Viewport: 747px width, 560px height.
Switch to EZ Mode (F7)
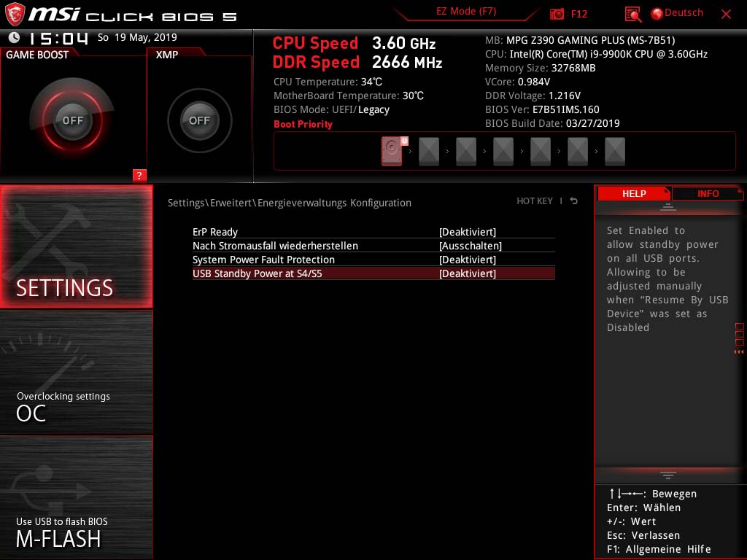click(466, 12)
